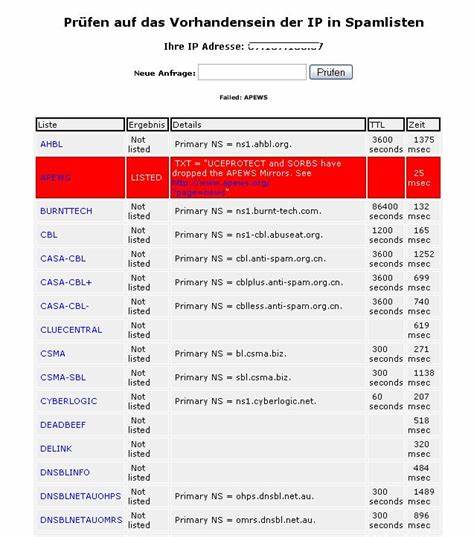Viewport: 474px width, 537px height.
Task: Select 'Failed: APEWS' status text
Action: pos(244,98)
